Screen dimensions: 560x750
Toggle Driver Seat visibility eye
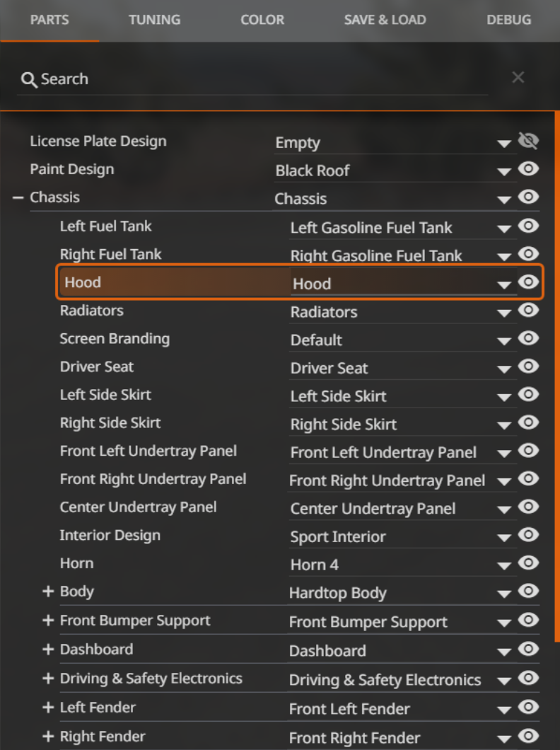tap(528, 367)
